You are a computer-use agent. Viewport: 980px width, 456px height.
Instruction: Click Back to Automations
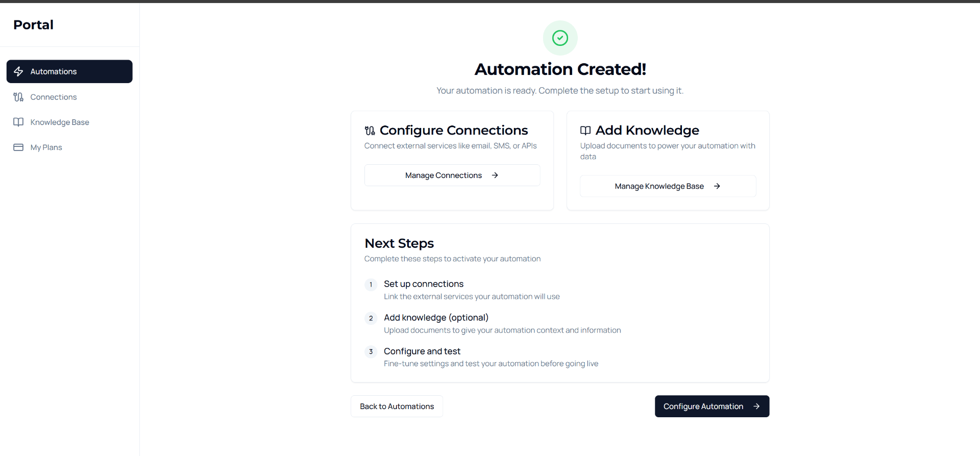397,407
